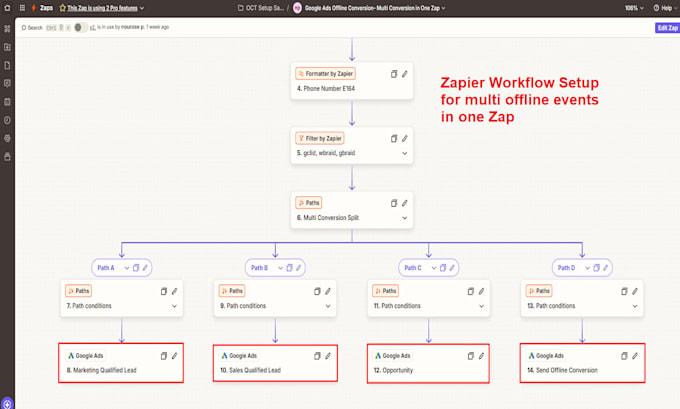Duplicate the Phone Number E164 step

tap(394, 74)
